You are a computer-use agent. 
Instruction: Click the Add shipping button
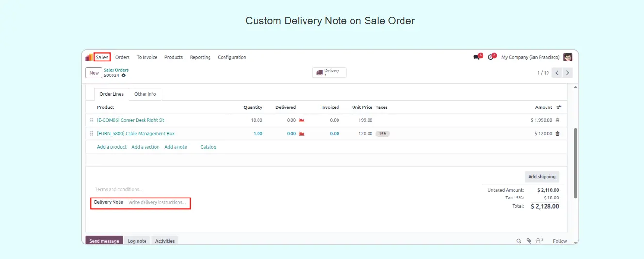tap(542, 177)
